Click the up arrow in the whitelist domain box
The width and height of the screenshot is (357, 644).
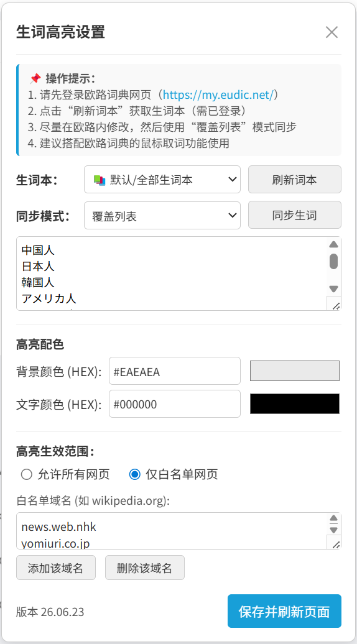[x=333, y=518]
